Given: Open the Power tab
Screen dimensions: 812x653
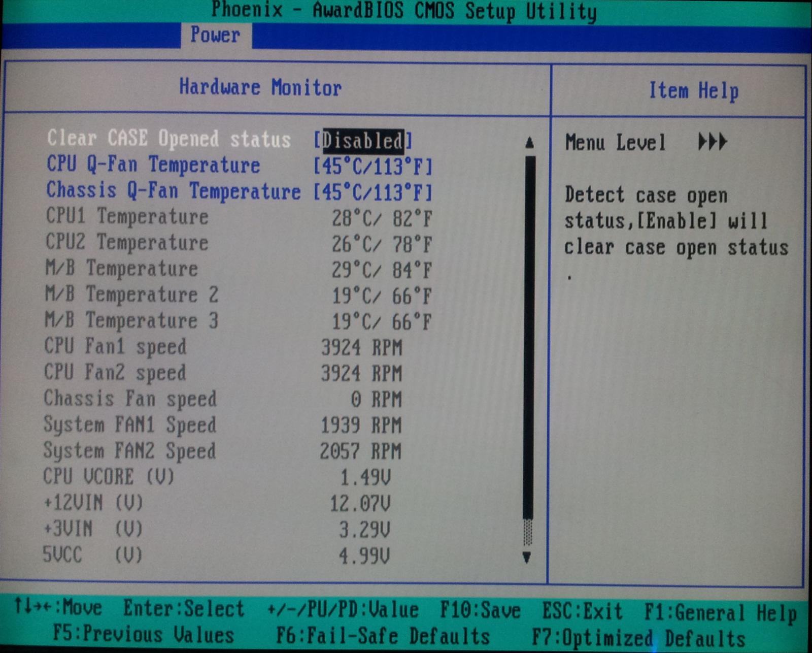Looking at the screenshot, I should click(216, 35).
